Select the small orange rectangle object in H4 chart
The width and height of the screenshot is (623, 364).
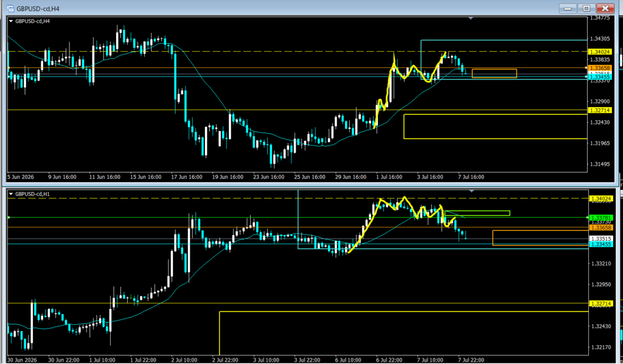pos(494,74)
